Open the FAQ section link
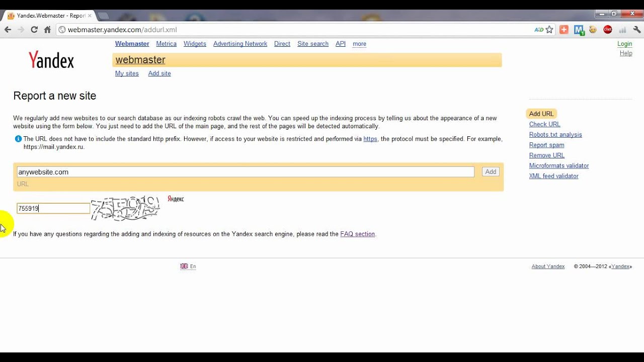The image size is (644, 362). point(357,234)
